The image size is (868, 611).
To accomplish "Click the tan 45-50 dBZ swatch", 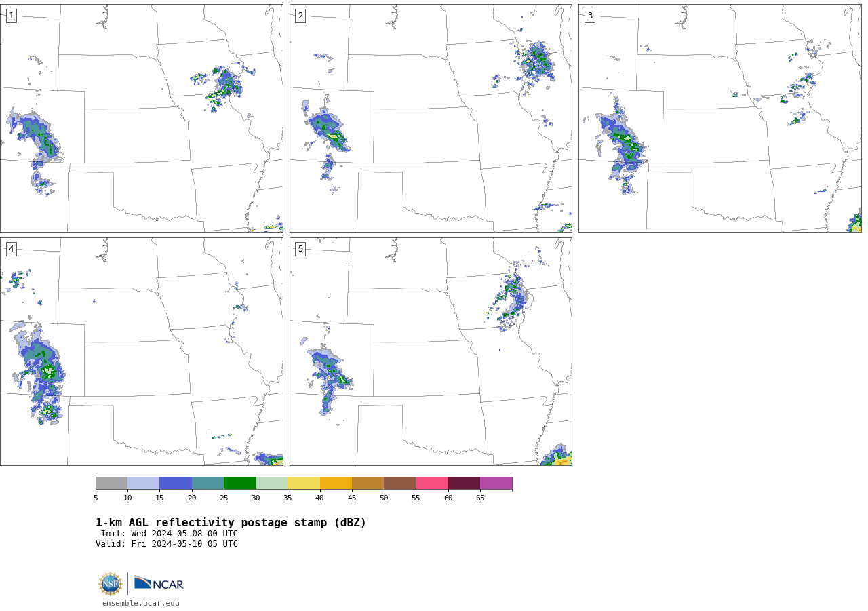I will click(x=368, y=483).
